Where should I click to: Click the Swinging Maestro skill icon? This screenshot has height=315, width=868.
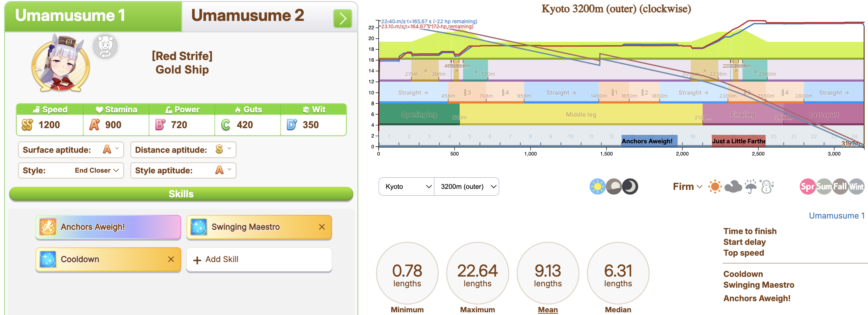click(199, 227)
